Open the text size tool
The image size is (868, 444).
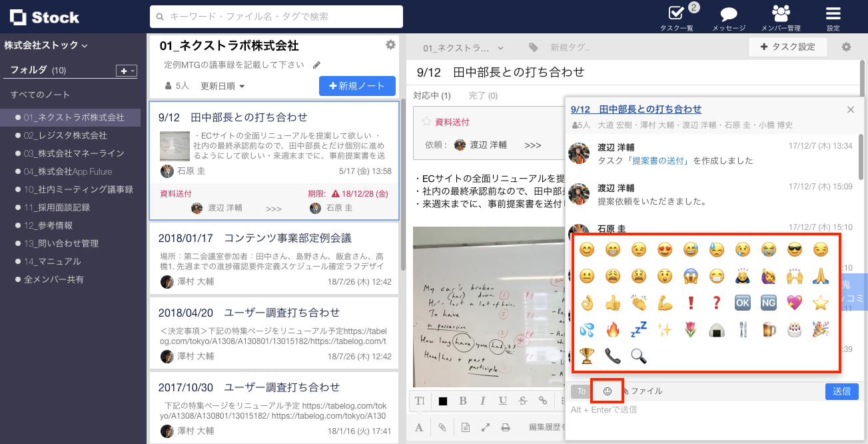pyautogui.click(x=420, y=401)
